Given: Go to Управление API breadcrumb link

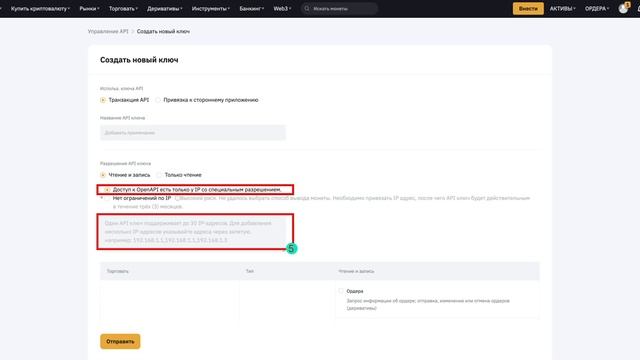Looking at the screenshot, I should tap(108, 31).
